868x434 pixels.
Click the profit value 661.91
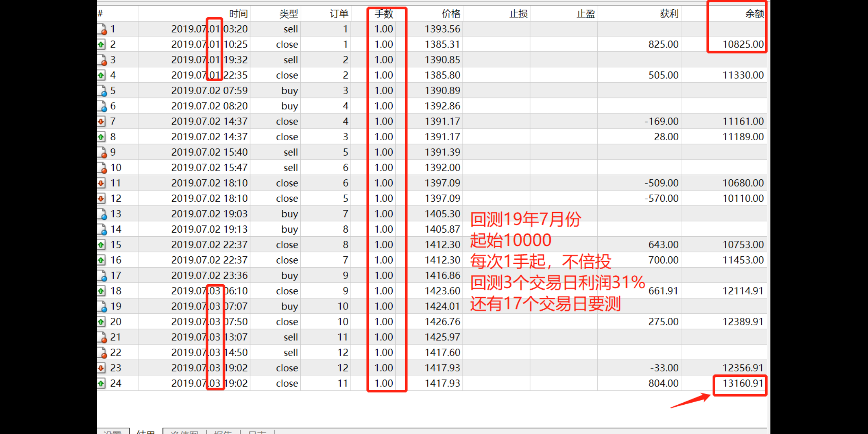663,291
